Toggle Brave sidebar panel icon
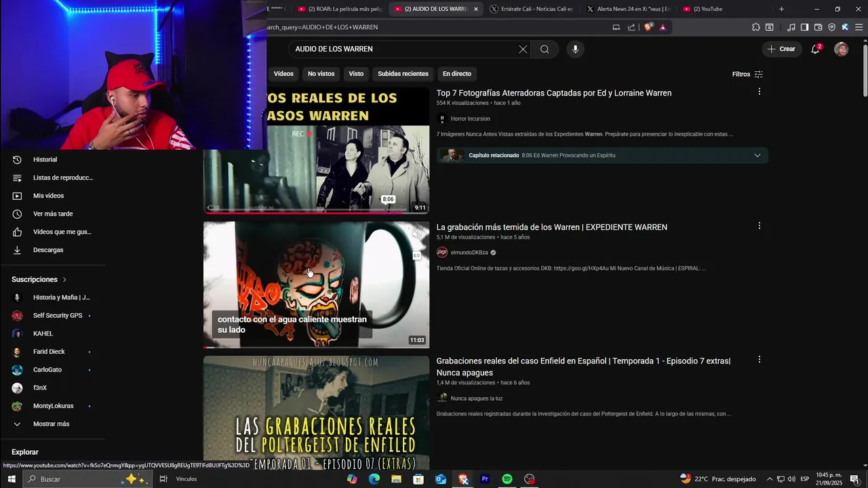 tap(804, 27)
